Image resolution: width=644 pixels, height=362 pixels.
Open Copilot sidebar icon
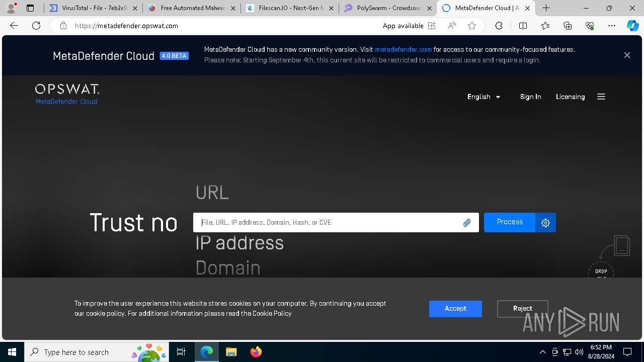(x=632, y=26)
